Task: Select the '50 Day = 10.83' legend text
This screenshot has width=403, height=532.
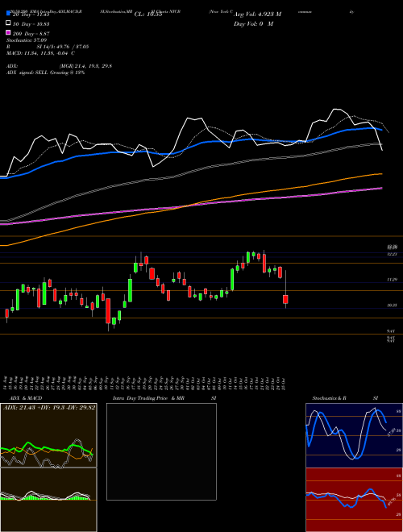Action: tap(31, 23)
